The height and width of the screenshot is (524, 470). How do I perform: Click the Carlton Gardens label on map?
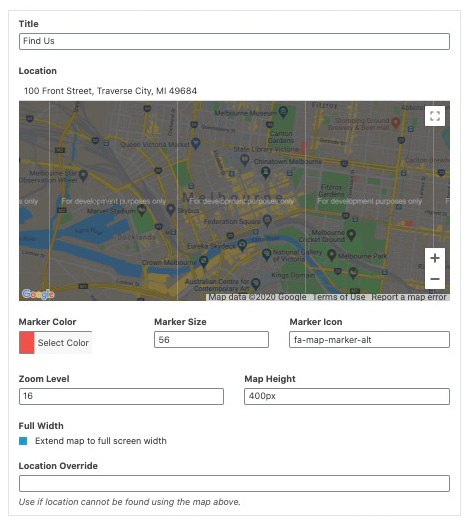click(281, 137)
